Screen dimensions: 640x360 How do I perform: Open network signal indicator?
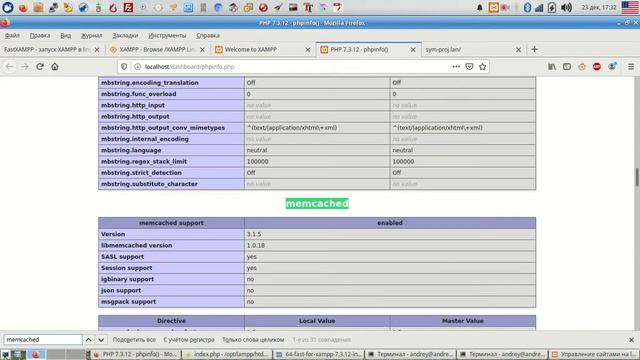(539, 7)
